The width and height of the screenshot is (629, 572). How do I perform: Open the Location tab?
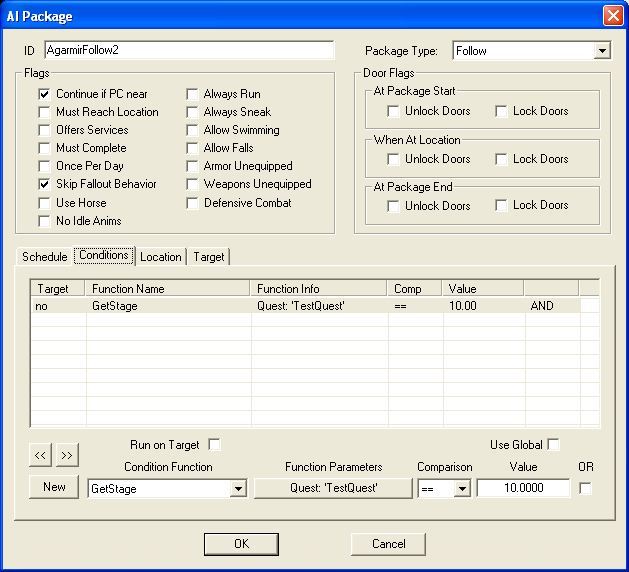(x=161, y=257)
